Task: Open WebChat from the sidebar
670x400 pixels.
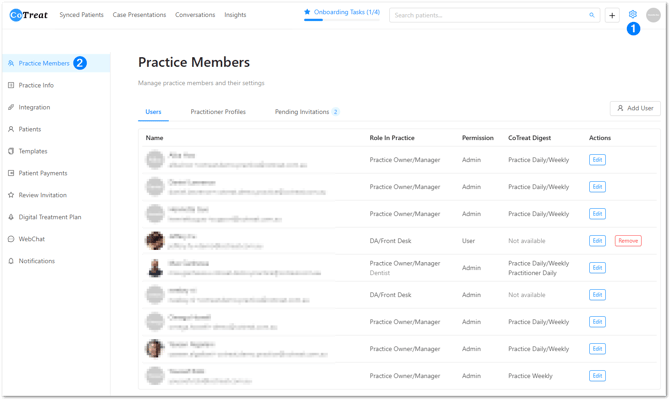Action: [x=33, y=239]
